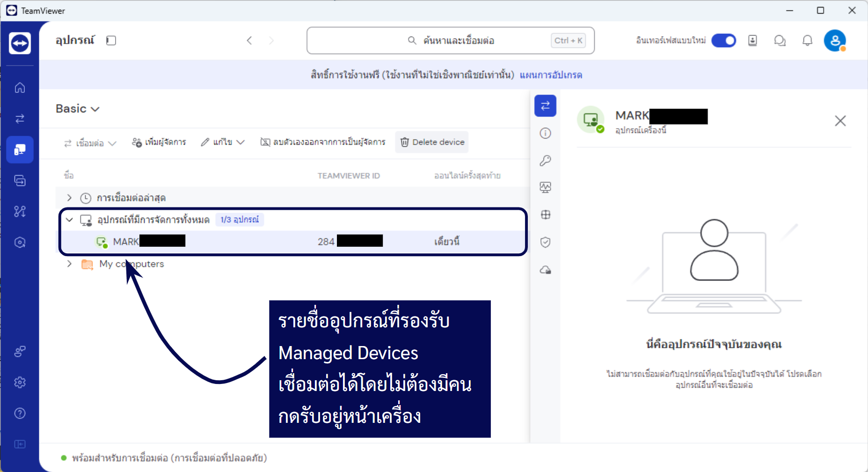Open the แผนการอัปเกรด upgrade plan link
This screenshot has height=472, width=868.
(x=551, y=75)
